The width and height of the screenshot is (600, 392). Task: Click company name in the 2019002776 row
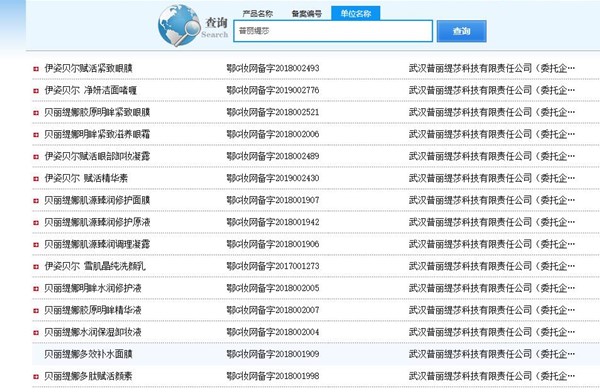click(x=492, y=90)
